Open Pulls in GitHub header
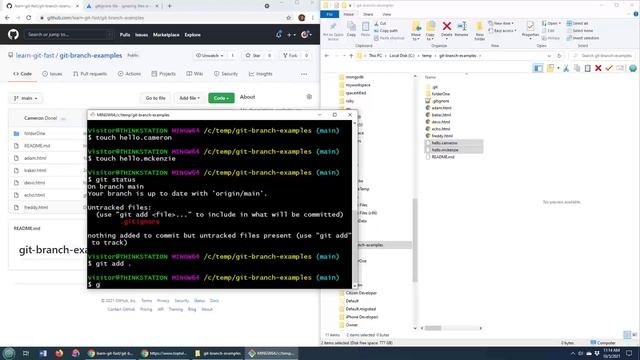Image resolution: width=640 pixels, height=360 pixels. click(125, 35)
